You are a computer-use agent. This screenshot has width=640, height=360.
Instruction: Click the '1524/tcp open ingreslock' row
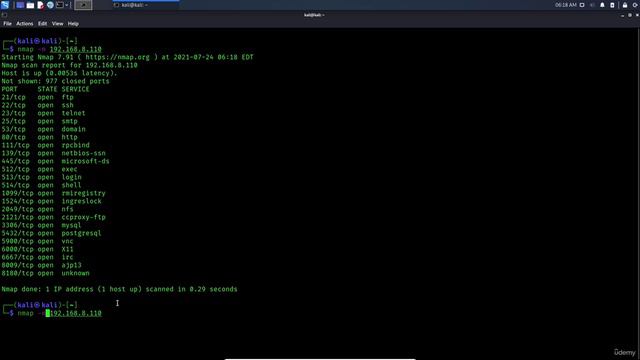click(51, 201)
